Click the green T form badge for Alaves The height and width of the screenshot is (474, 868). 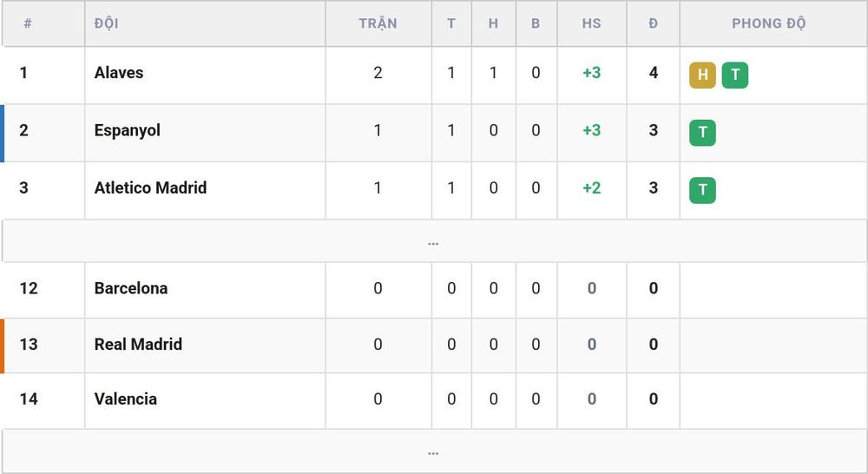(734, 75)
